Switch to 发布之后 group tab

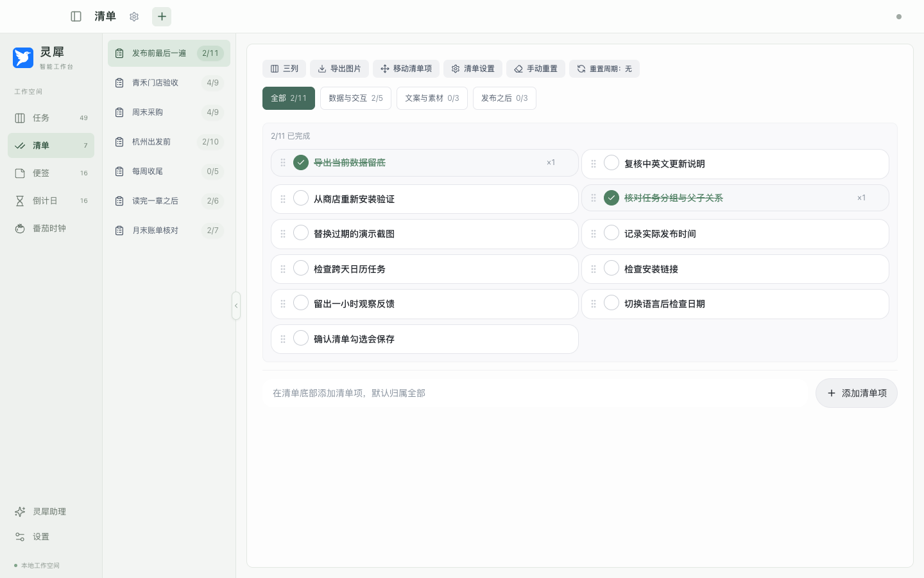pos(504,98)
